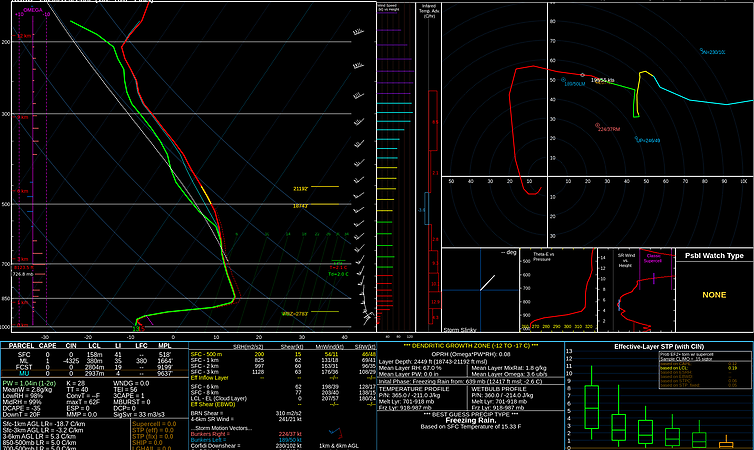Viewport: 754px width, 450px height.
Task: Select the highlighted MU parcel row
Action: [x=94, y=374]
